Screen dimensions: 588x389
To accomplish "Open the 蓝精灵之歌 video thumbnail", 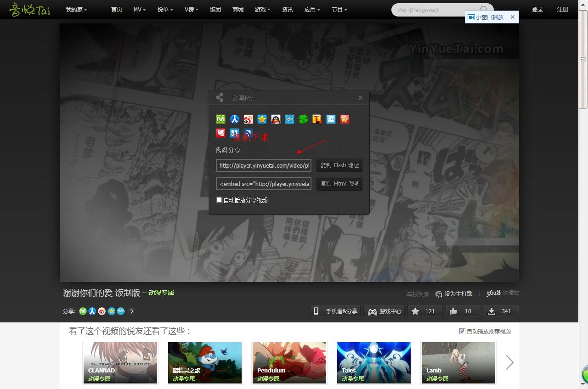I will (x=205, y=362).
